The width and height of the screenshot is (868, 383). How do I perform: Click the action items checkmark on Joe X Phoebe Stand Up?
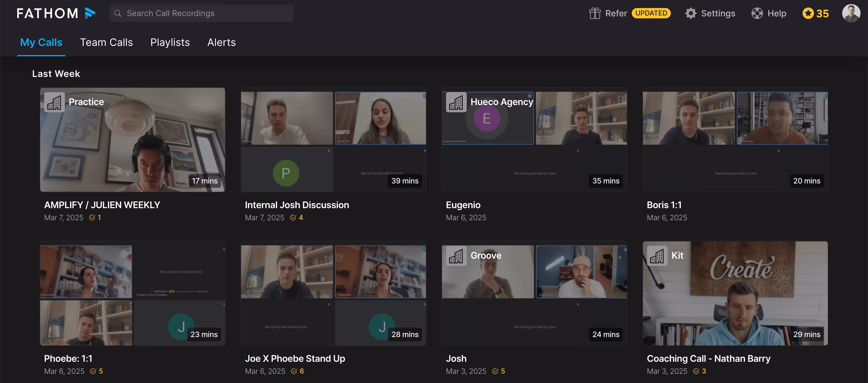294,371
